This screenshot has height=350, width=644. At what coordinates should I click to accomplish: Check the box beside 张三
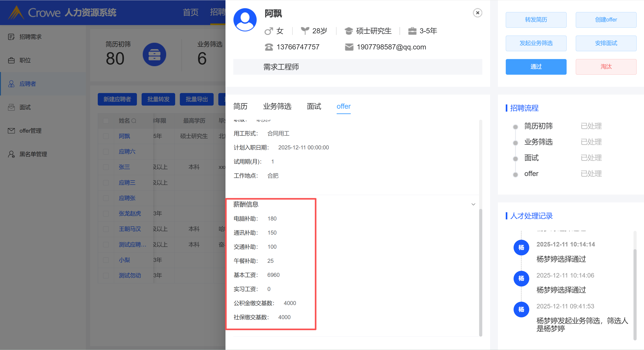tap(106, 167)
